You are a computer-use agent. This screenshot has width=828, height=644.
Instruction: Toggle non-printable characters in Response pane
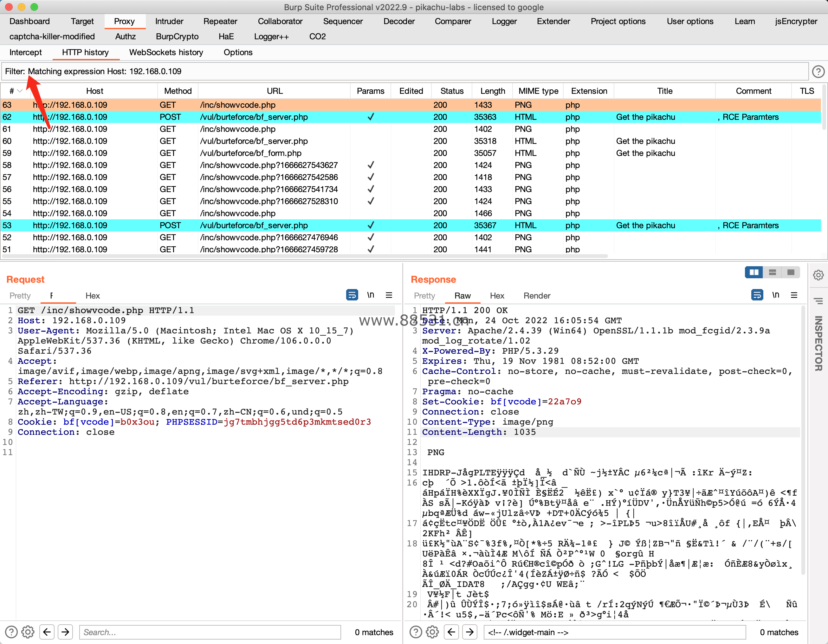[x=776, y=295]
